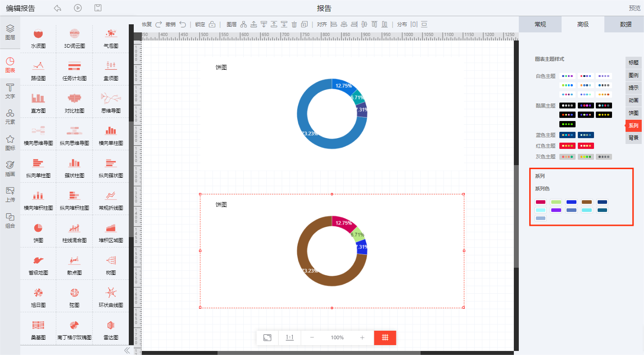Viewport: 644px width, 355px height.
Task: Toggle the red grid display button
Action: click(x=385, y=337)
